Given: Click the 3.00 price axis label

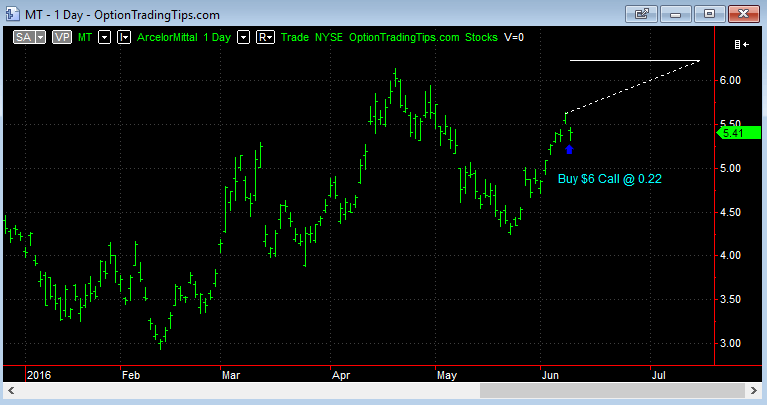Looking at the screenshot, I should 730,343.
